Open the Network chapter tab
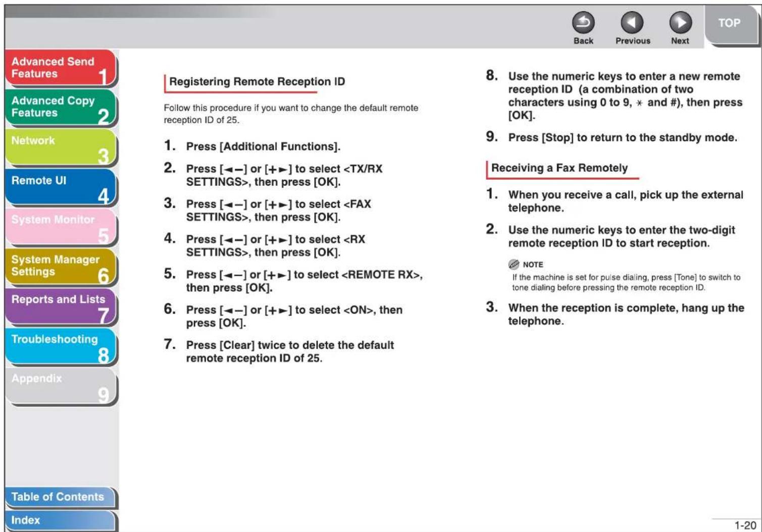This screenshot has width=762, height=532. (61, 147)
